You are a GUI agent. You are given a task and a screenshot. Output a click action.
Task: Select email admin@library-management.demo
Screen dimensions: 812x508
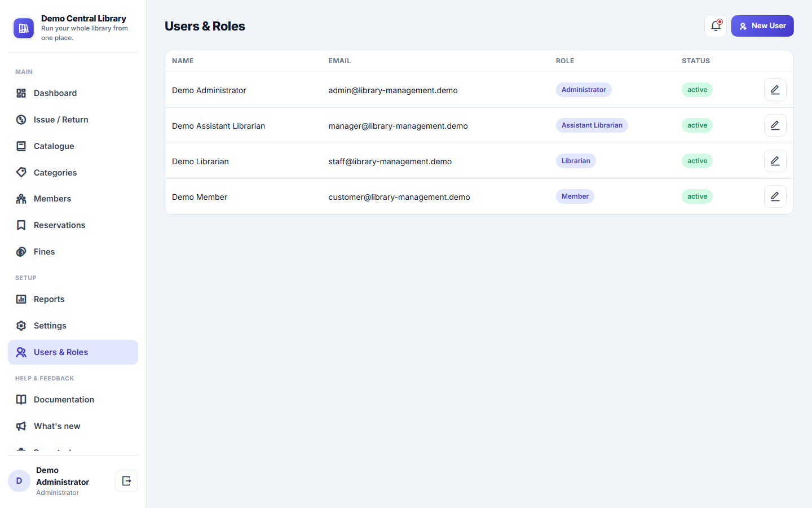pyautogui.click(x=393, y=90)
